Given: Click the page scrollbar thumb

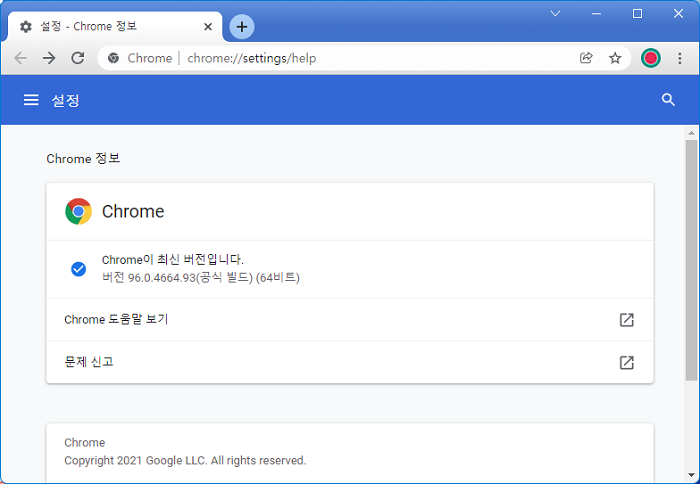Looking at the screenshot, I should pos(692,260).
